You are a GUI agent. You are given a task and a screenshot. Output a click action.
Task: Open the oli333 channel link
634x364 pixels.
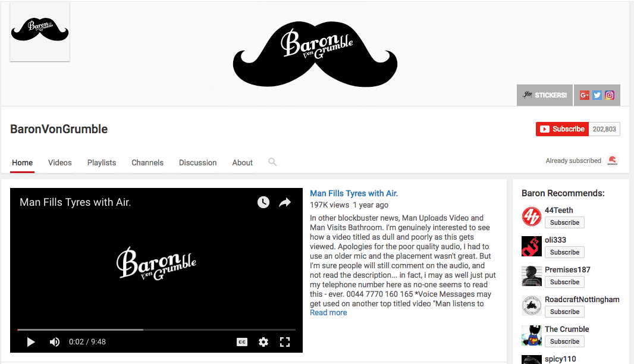pos(555,240)
